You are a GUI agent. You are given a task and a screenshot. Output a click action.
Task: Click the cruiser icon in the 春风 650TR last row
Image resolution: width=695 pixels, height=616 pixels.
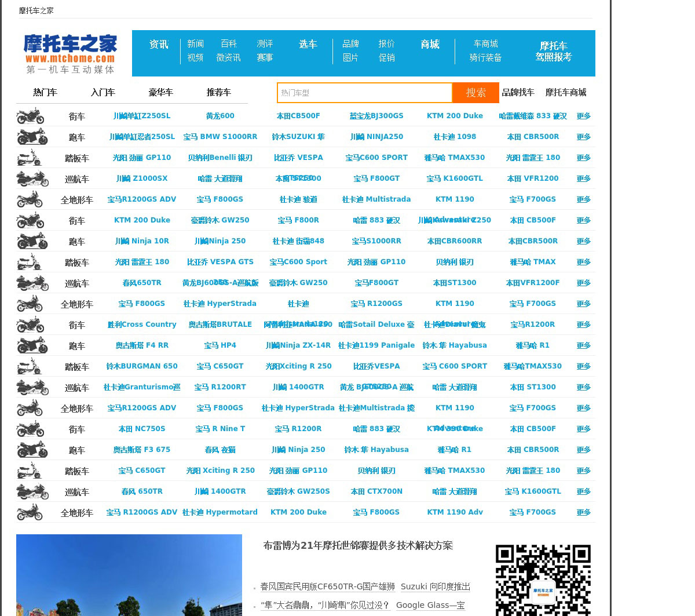(32, 491)
